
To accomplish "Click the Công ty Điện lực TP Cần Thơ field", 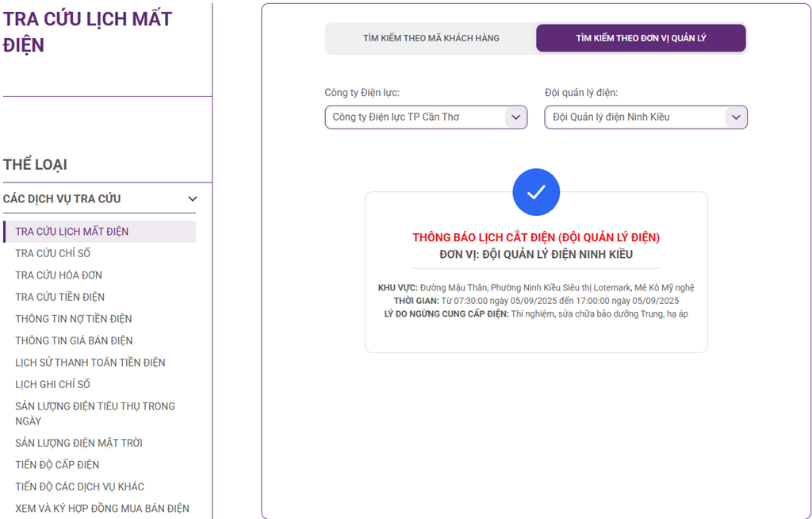I will pos(426,117).
